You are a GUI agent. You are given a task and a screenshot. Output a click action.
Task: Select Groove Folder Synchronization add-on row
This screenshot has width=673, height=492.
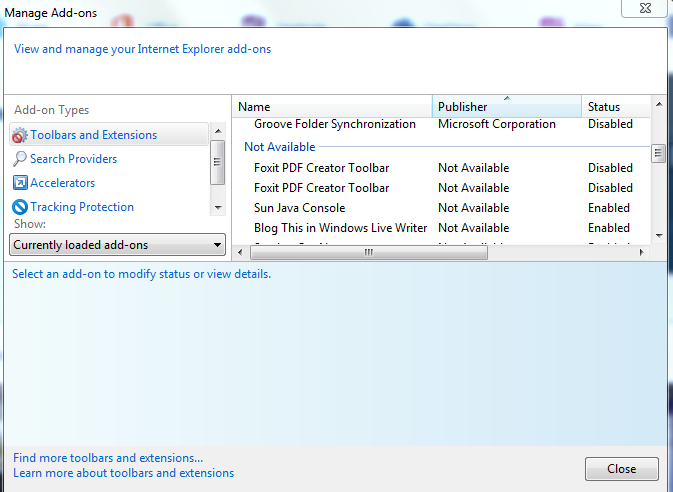441,124
